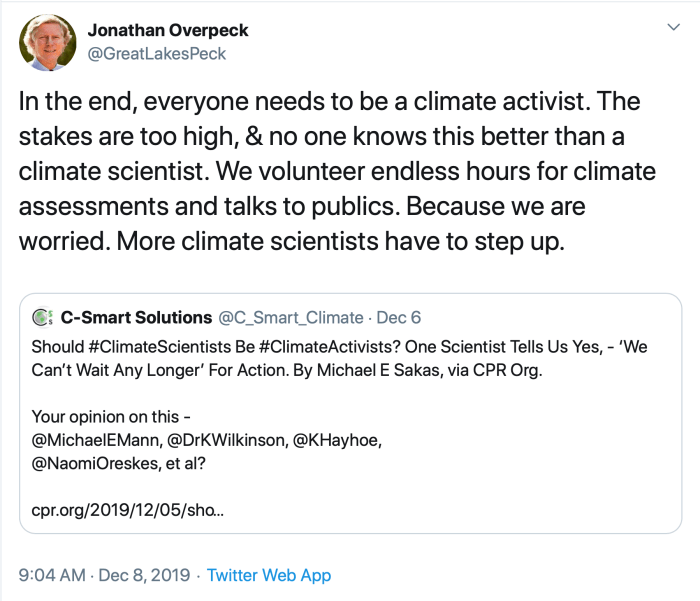Click the @C_Smart_Climate handle

pos(291,317)
